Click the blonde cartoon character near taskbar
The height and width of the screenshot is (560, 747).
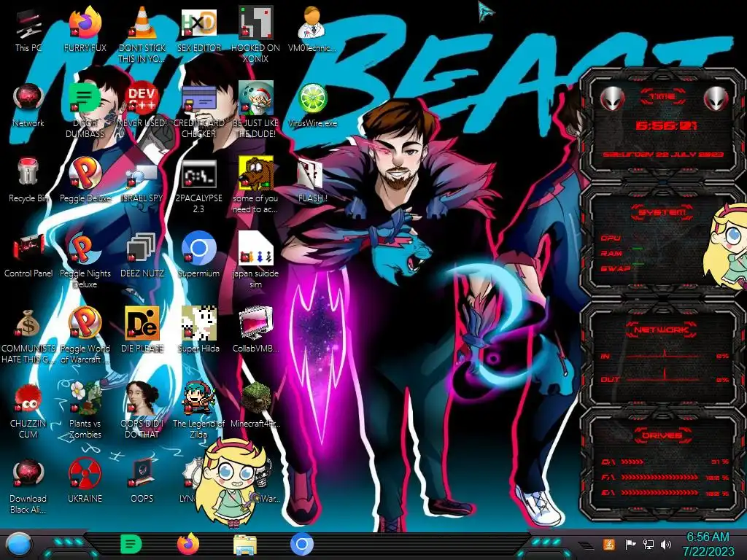pyautogui.click(x=231, y=482)
